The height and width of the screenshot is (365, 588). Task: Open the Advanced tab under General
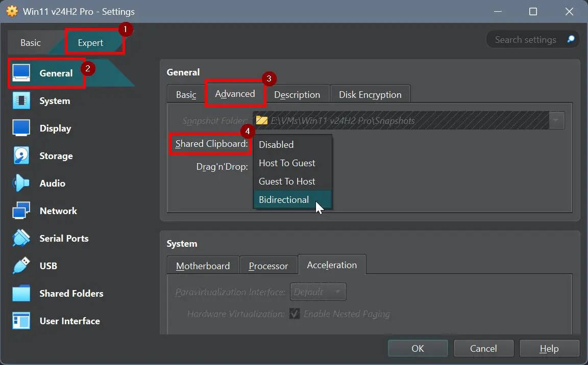235,94
